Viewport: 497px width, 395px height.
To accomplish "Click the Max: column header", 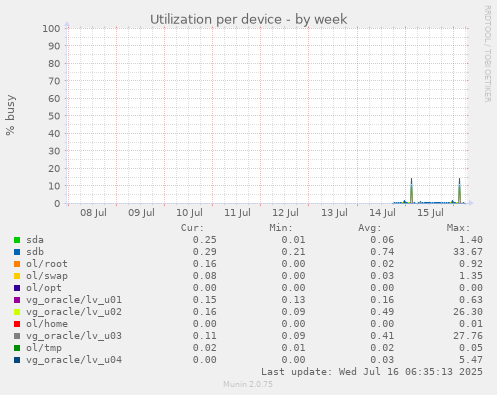I will pyautogui.click(x=458, y=228).
